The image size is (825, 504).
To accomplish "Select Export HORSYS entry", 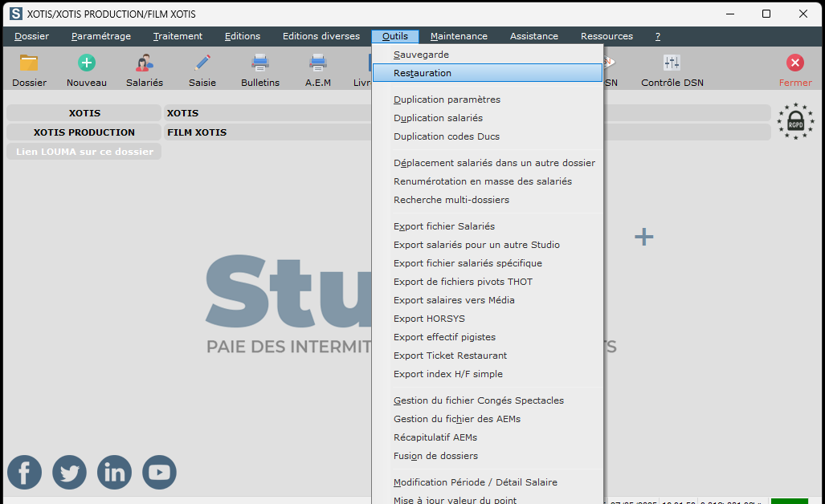I will 488,319.
